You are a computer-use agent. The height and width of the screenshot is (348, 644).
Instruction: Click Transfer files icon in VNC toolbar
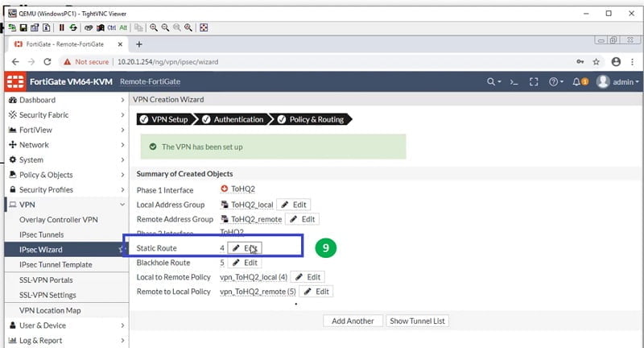click(138, 27)
